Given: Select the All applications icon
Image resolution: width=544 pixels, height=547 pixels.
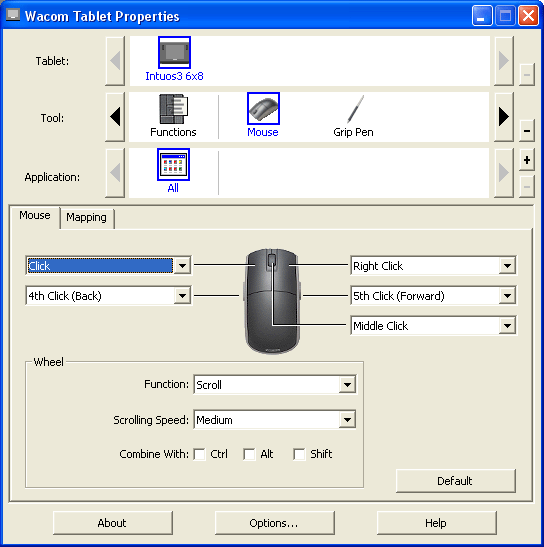Looking at the screenshot, I should [173, 165].
